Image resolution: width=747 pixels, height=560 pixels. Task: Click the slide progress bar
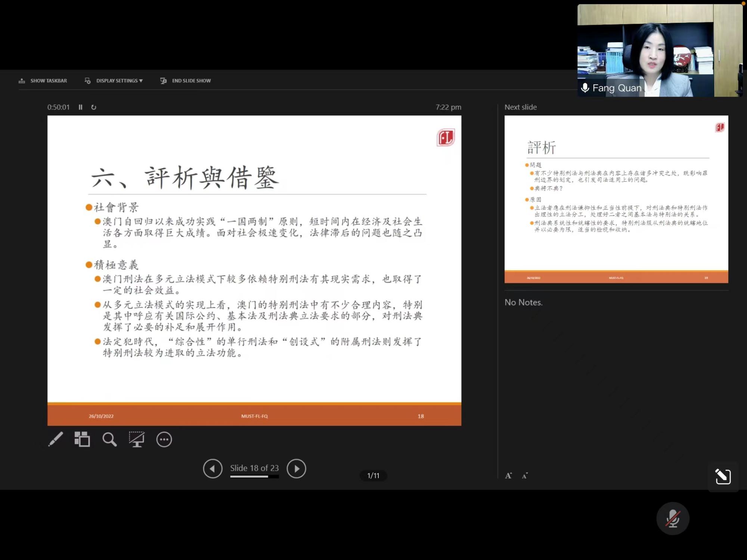coord(254,477)
